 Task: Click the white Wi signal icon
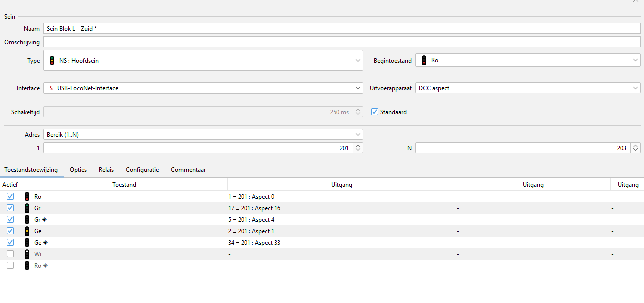(27, 254)
